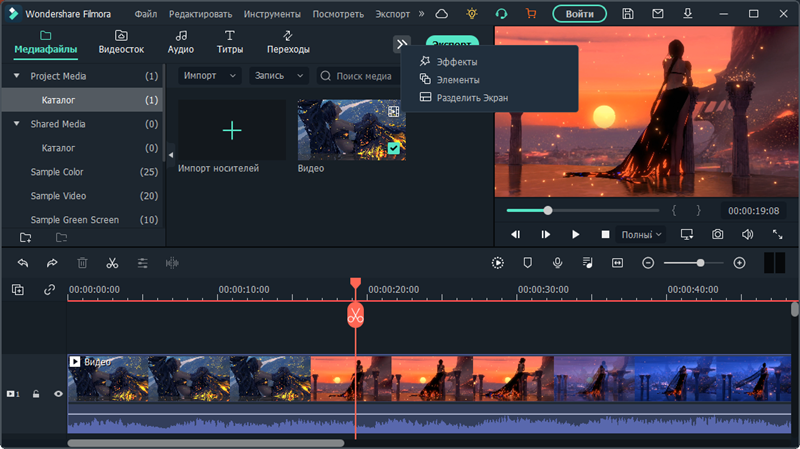The image size is (800, 449).
Task: Click the mark-out curly bracket
Action: coord(698,210)
